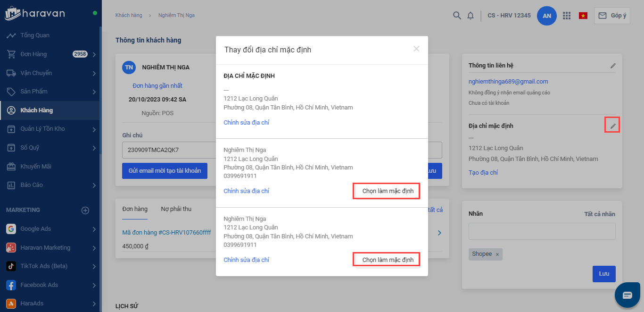Click the search magnifier icon in header
644x312 pixels.
(456, 16)
